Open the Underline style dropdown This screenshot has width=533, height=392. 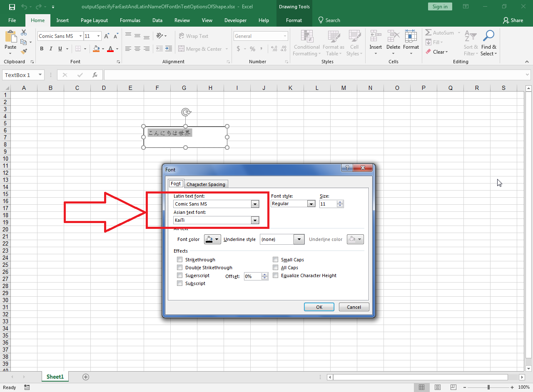pos(299,239)
